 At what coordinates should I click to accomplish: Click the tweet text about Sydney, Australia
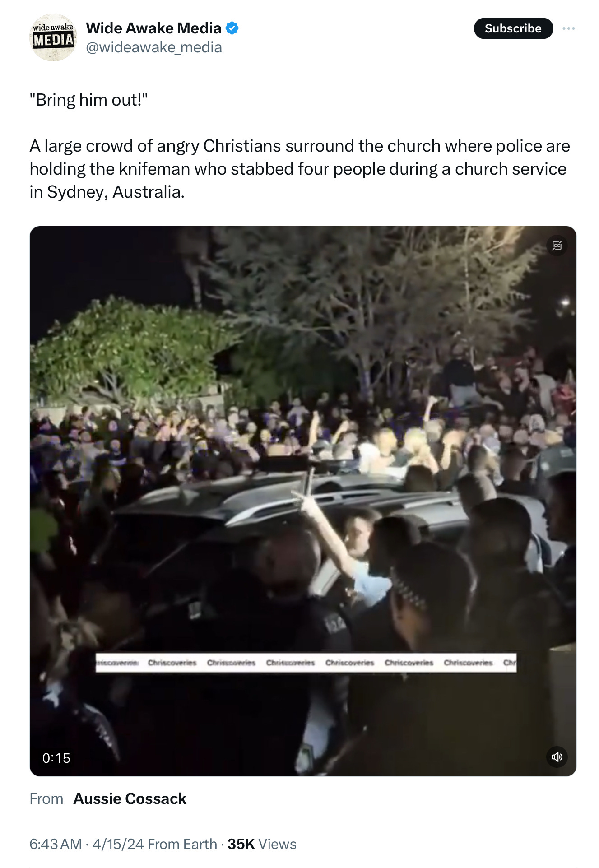(300, 169)
